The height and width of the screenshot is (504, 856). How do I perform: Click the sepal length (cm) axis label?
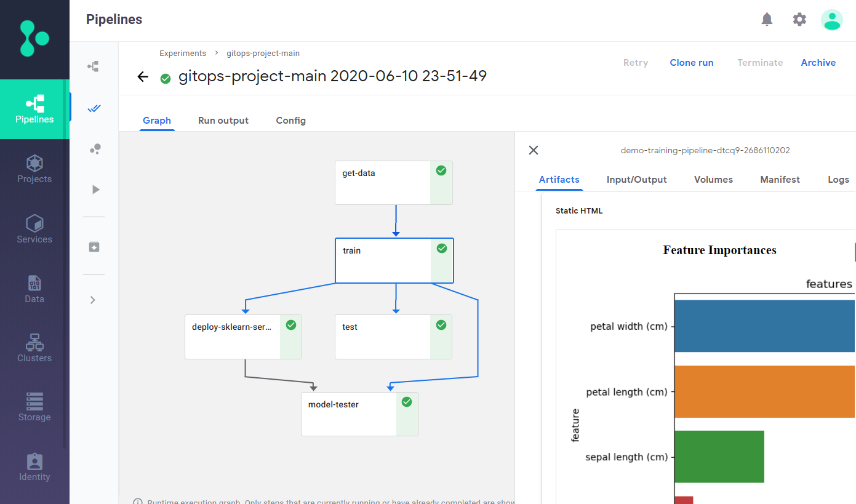tap(626, 457)
